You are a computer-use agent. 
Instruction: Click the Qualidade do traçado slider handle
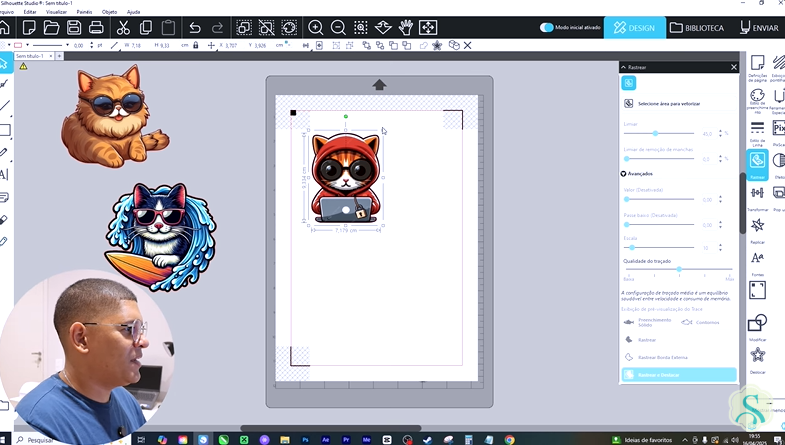(679, 269)
